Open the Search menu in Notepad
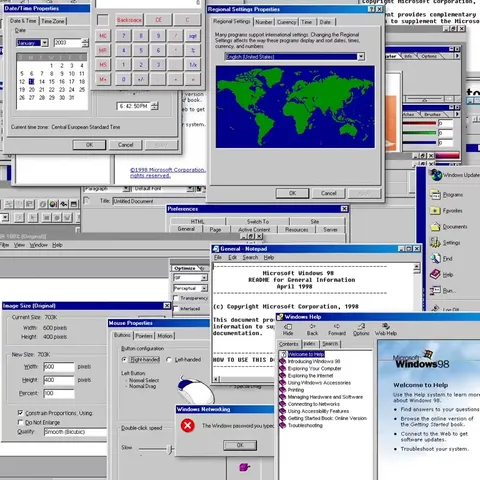This screenshot has height=480, width=480. pyautogui.click(x=250, y=257)
